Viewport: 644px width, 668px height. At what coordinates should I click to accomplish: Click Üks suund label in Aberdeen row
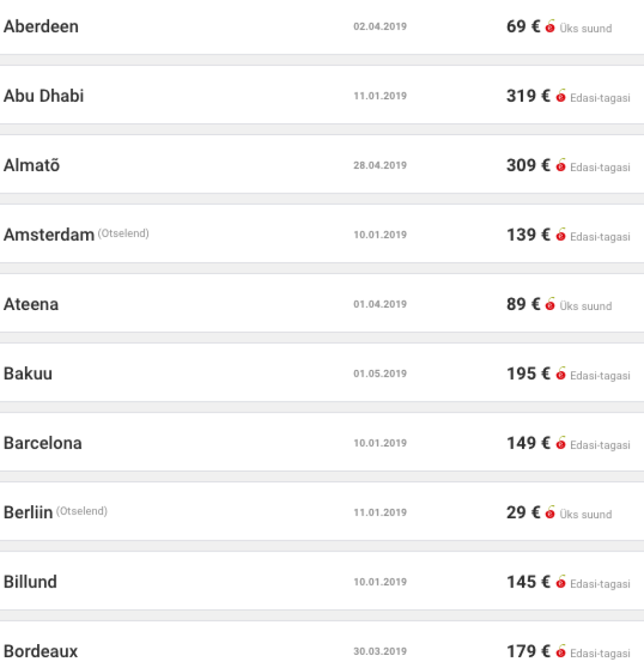click(x=586, y=29)
